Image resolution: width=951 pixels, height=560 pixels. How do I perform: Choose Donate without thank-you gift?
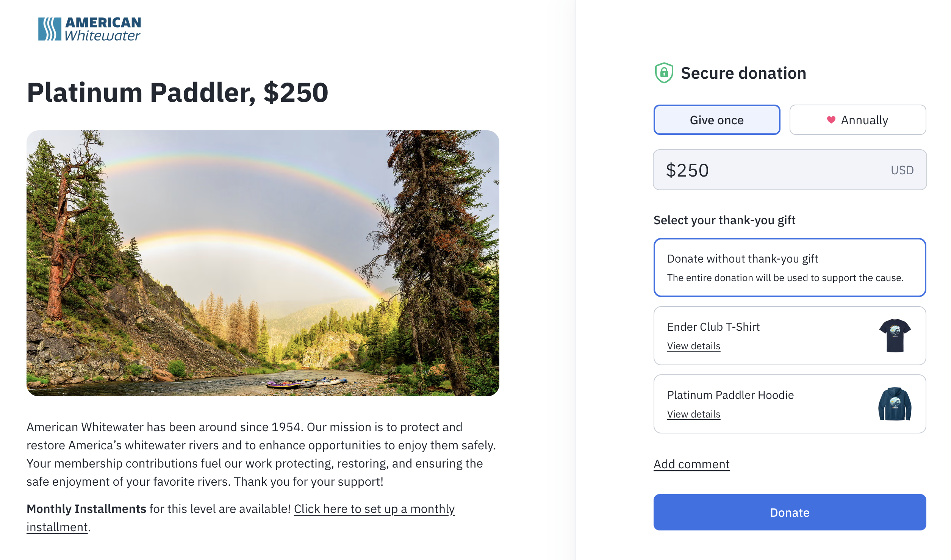789,267
